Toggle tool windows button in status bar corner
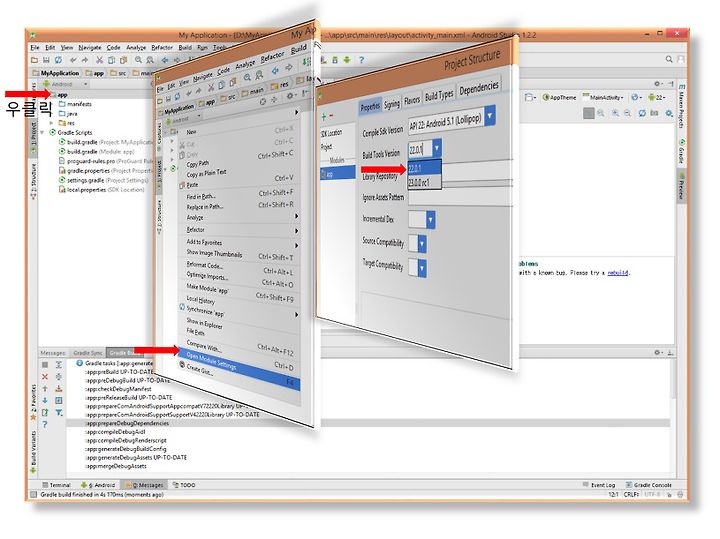The height and width of the screenshot is (539, 720). [33, 494]
